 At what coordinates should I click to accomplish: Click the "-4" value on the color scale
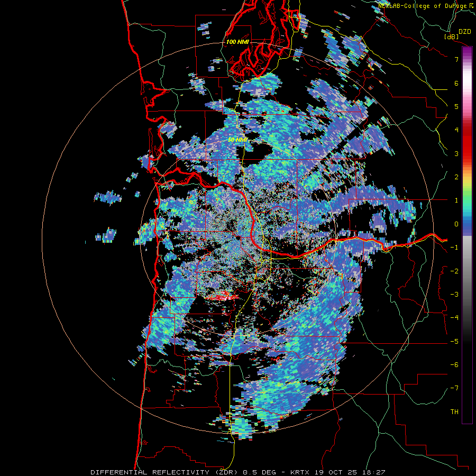(454, 318)
